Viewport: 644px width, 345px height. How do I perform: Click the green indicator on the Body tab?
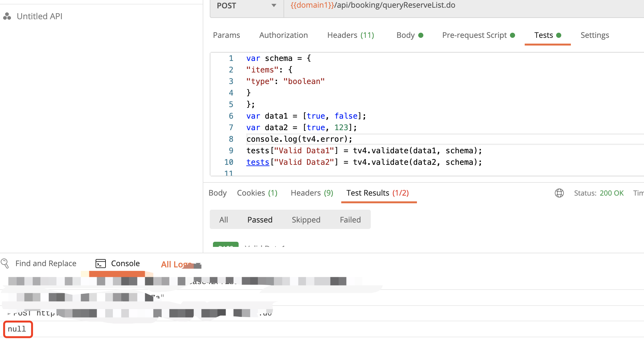pos(421,35)
